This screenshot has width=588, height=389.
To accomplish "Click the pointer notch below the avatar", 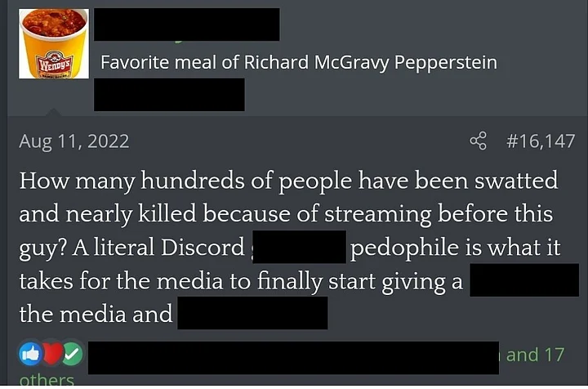I will click(53, 112).
